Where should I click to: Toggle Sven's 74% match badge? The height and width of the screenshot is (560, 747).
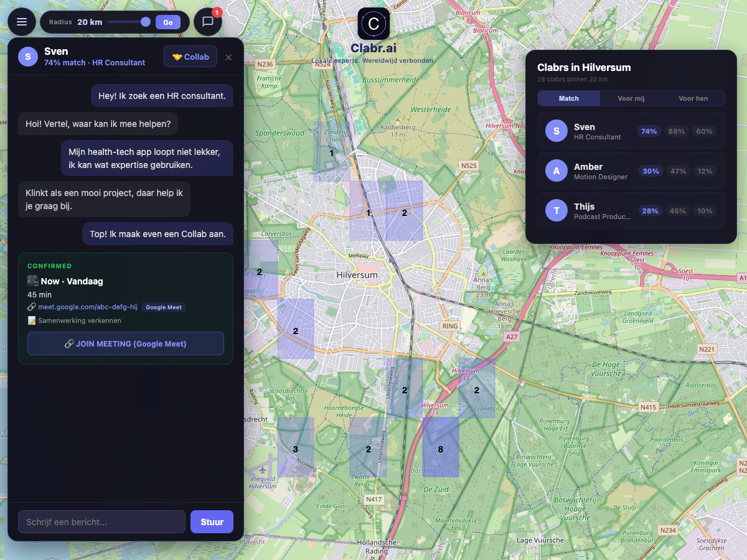coord(649,131)
